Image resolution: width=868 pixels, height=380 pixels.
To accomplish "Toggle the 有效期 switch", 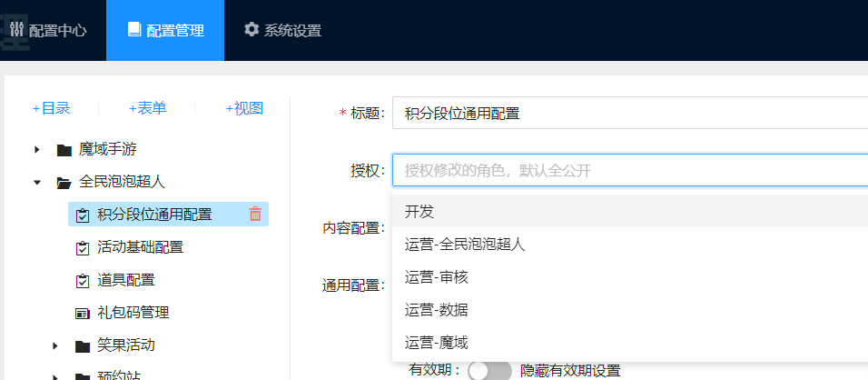I will click(490, 371).
